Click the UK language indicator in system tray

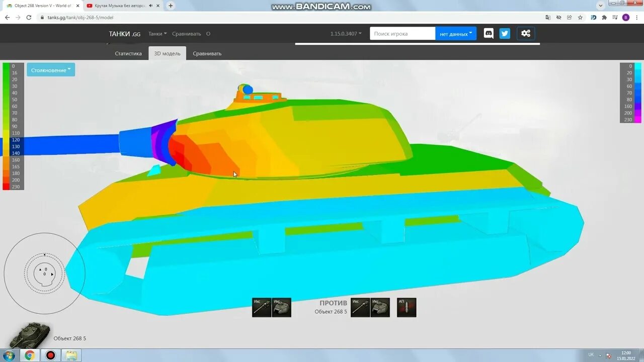tap(591, 355)
